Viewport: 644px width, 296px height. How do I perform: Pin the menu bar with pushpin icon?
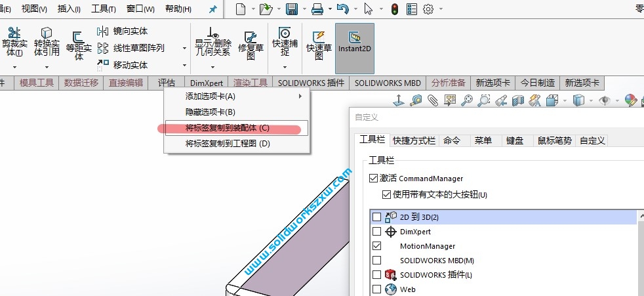coord(212,9)
